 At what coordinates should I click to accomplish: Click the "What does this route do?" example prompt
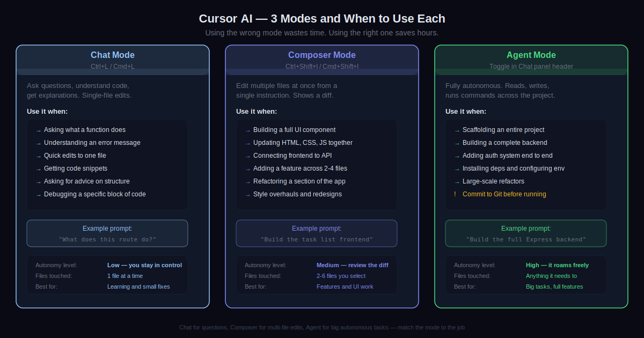point(107,239)
